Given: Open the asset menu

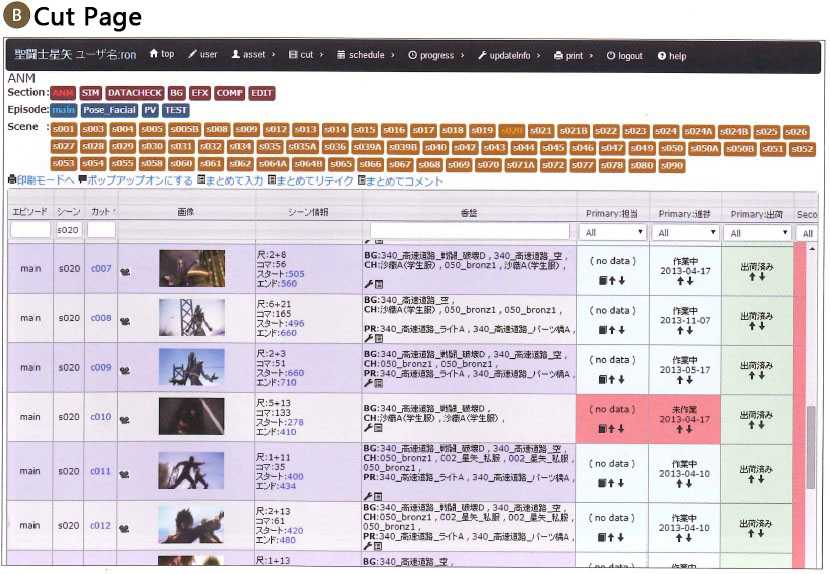Looking at the screenshot, I should click(253, 55).
